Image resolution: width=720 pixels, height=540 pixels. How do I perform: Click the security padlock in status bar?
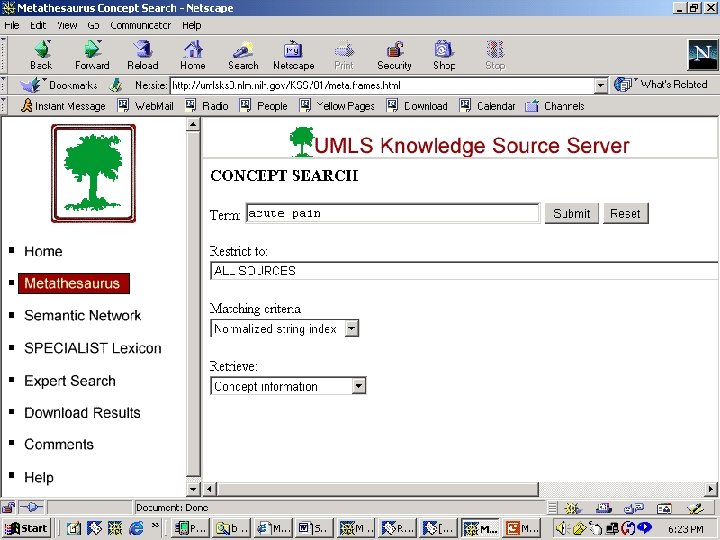pyautogui.click(x=8, y=507)
